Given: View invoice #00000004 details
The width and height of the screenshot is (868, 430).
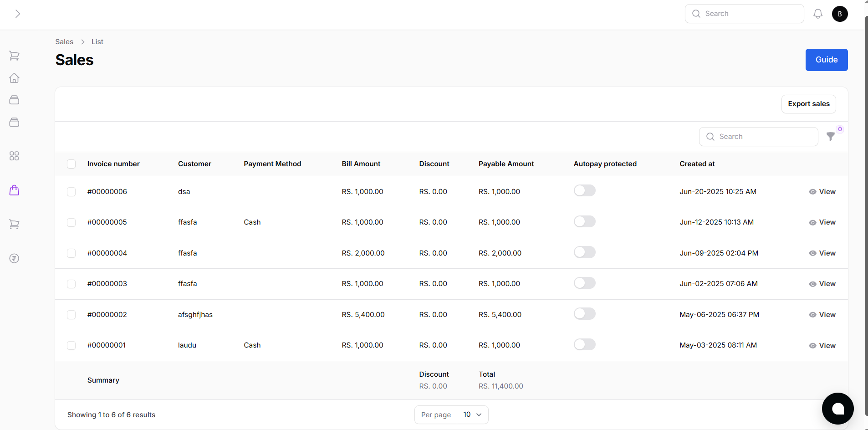Looking at the screenshot, I should pos(822,253).
